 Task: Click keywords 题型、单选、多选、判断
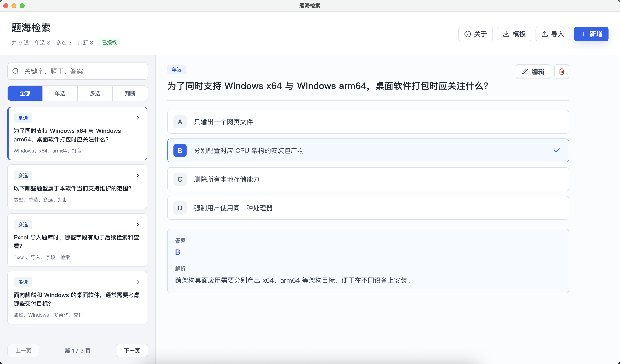tap(41, 200)
